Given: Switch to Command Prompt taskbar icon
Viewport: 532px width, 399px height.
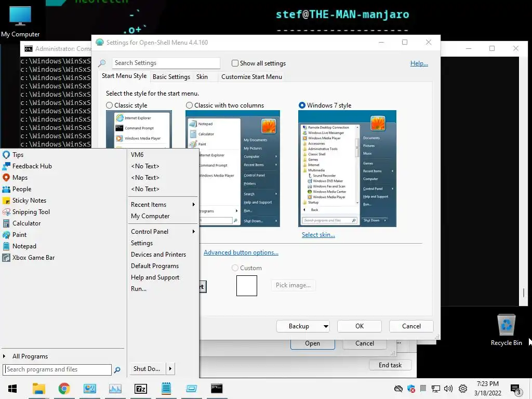Looking at the screenshot, I should (217, 389).
